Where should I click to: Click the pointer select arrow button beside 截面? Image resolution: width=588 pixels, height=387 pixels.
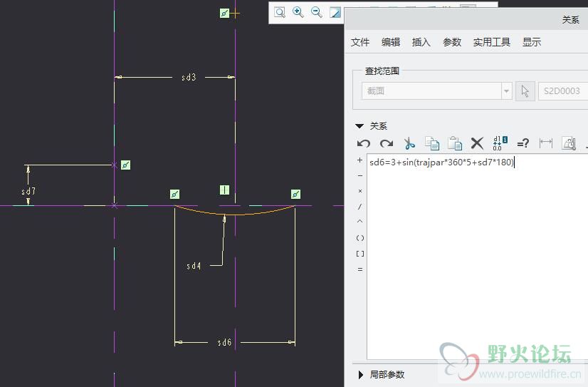[x=525, y=91]
